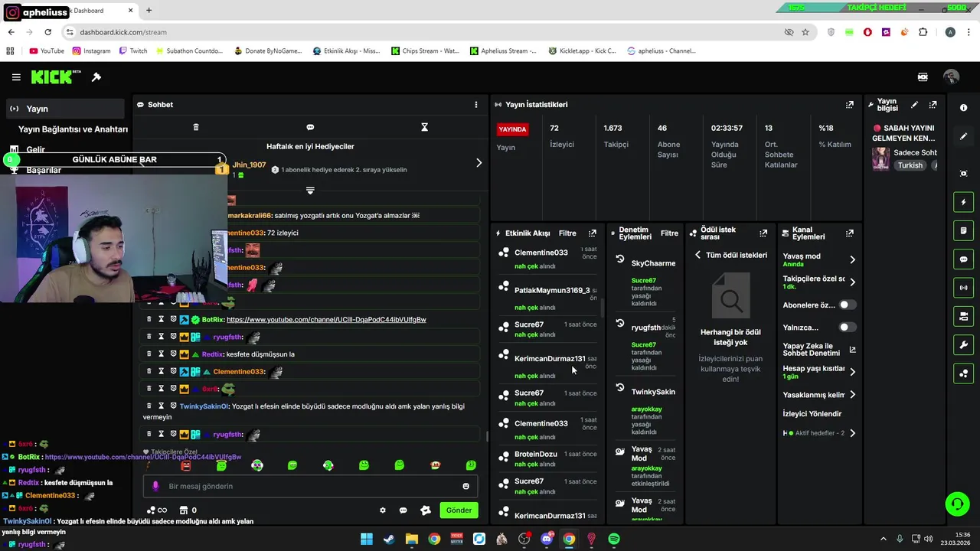Screen dimensions: 980x551
Task: Click the Bir mesaj gönderin input
Action: [x=310, y=486]
